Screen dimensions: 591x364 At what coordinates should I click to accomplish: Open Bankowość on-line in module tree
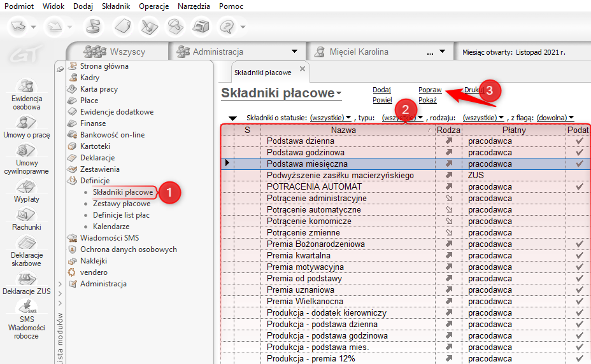tap(112, 135)
